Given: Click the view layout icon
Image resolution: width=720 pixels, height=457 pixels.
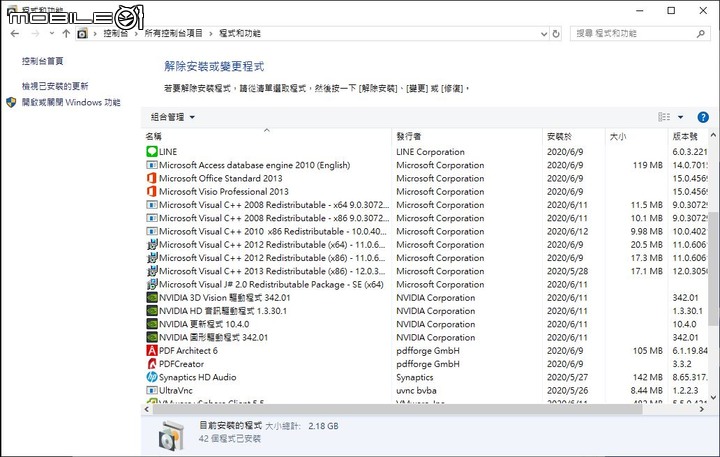Looking at the screenshot, I should [x=664, y=117].
